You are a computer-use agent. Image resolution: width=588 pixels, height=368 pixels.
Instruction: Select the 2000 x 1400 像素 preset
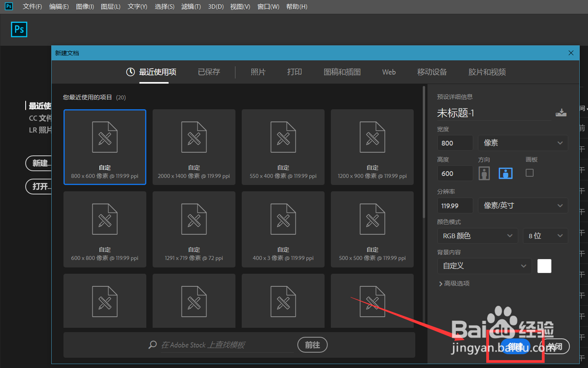[194, 147]
